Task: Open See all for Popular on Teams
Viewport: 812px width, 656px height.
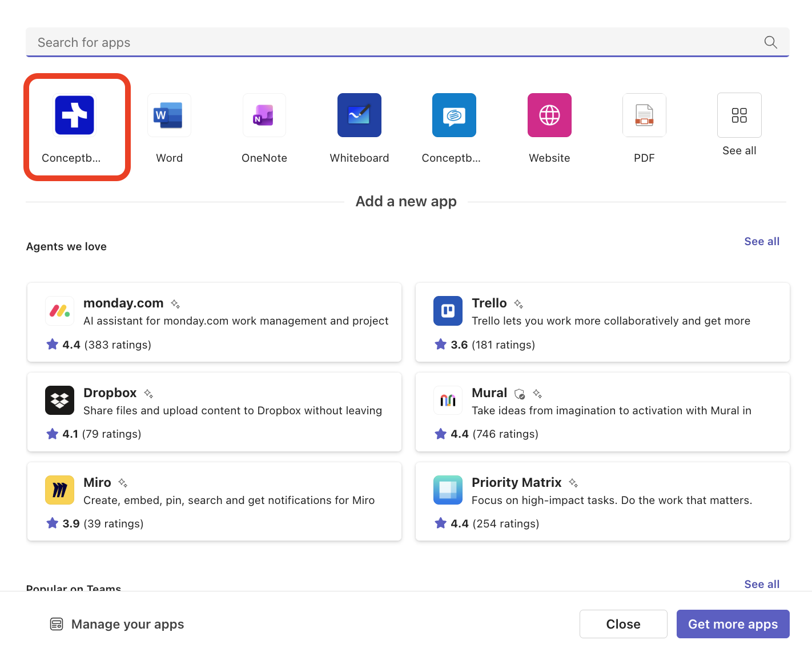Action: 762,584
